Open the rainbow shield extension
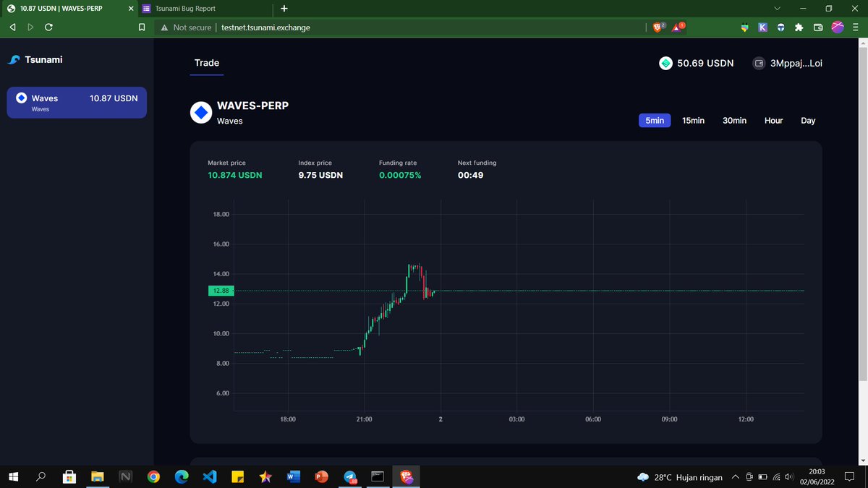 (744, 27)
